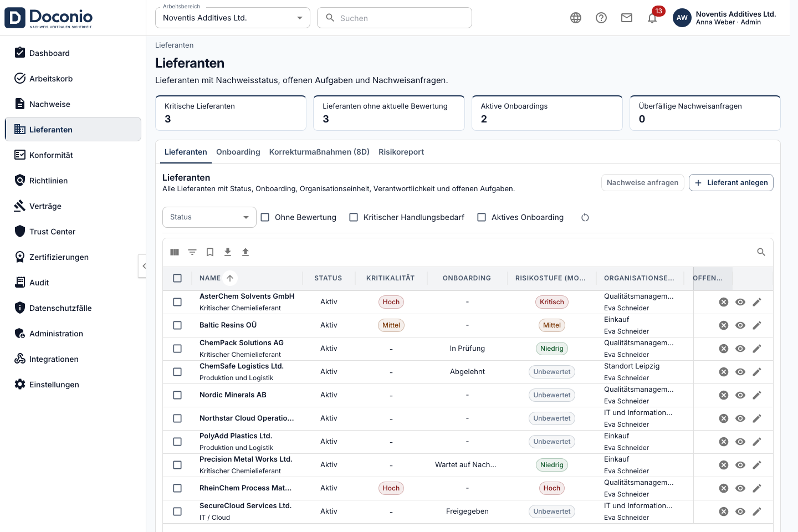Click the Lieferant anlegen button
The height and width of the screenshot is (532, 798).
731,182
